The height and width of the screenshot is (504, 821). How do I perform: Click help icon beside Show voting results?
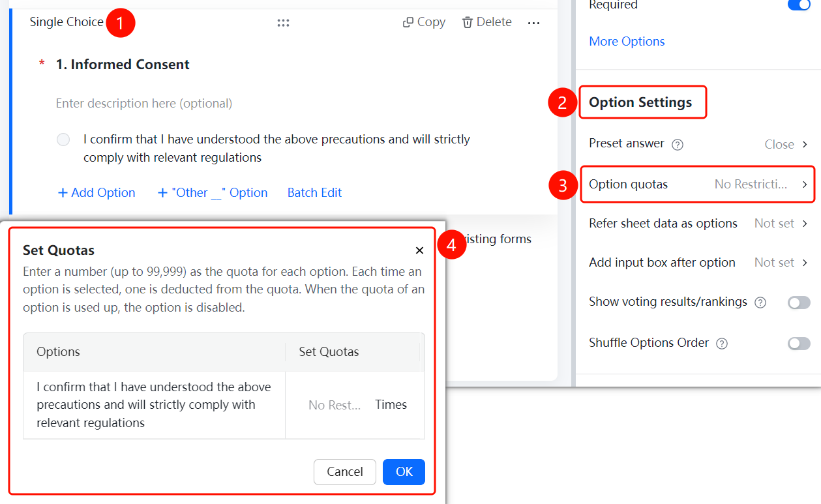click(x=760, y=303)
